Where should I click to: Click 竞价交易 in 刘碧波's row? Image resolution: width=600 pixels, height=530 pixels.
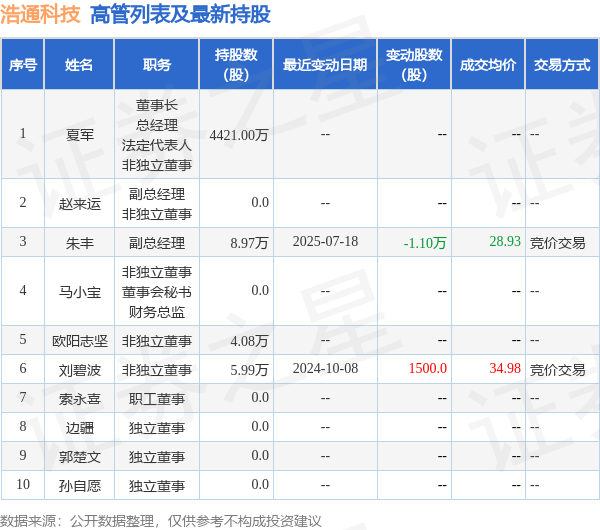(x=558, y=370)
